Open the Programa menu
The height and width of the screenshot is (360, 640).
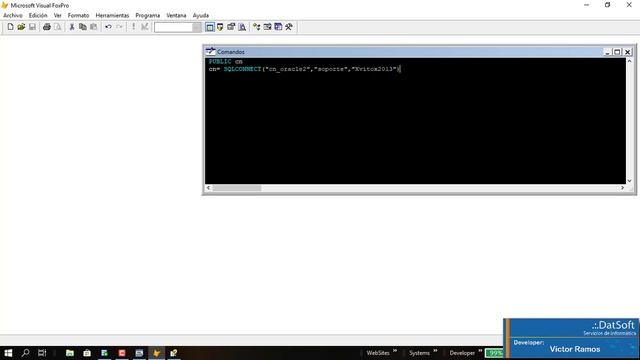[148, 15]
